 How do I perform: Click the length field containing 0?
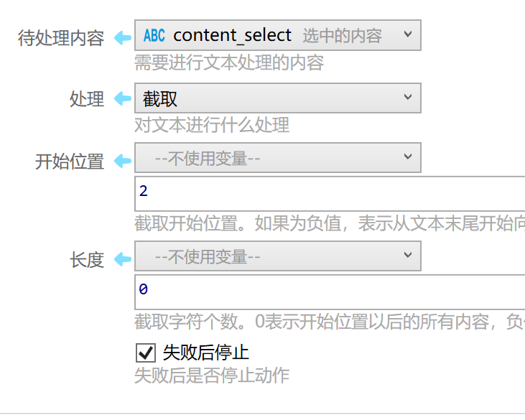tap(330, 292)
